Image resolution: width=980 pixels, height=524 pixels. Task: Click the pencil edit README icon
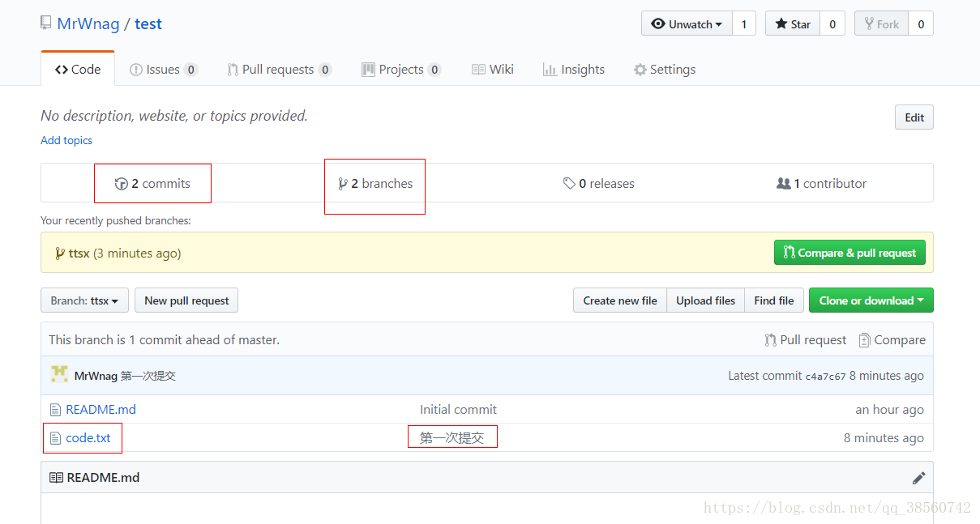point(918,478)
